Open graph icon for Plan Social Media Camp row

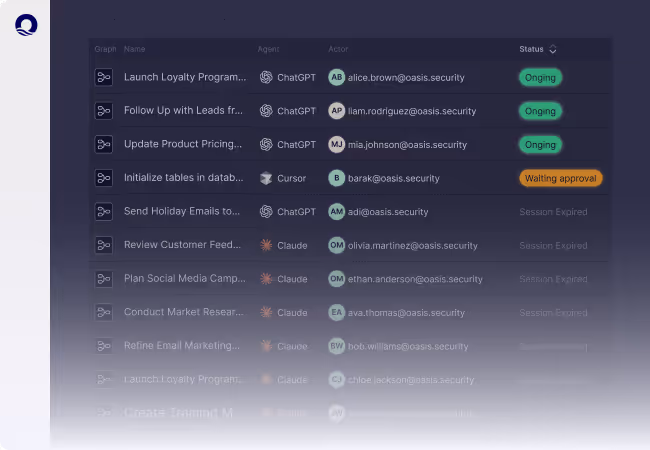[104, 278]
